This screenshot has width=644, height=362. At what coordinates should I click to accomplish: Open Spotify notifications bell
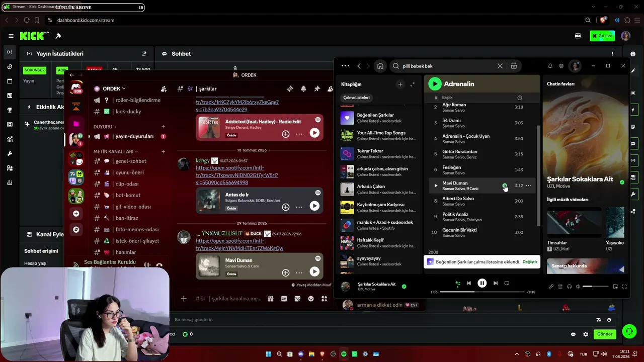550,66
